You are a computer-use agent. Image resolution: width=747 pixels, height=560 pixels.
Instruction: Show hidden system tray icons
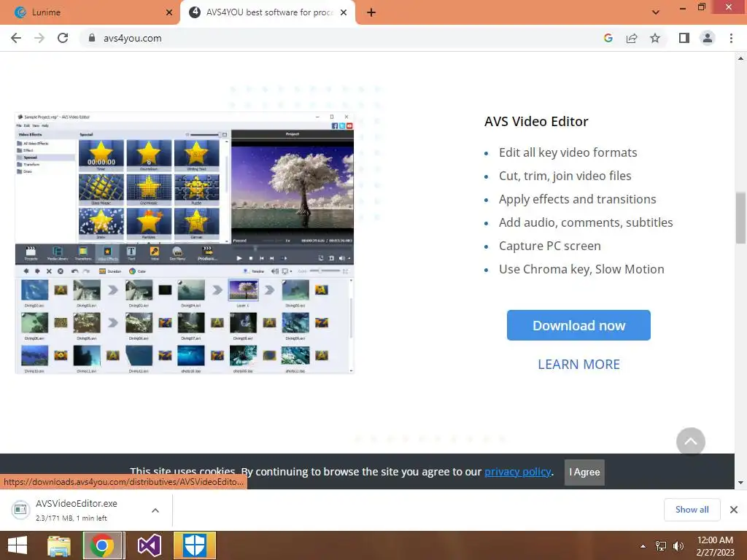pos(643,546)
